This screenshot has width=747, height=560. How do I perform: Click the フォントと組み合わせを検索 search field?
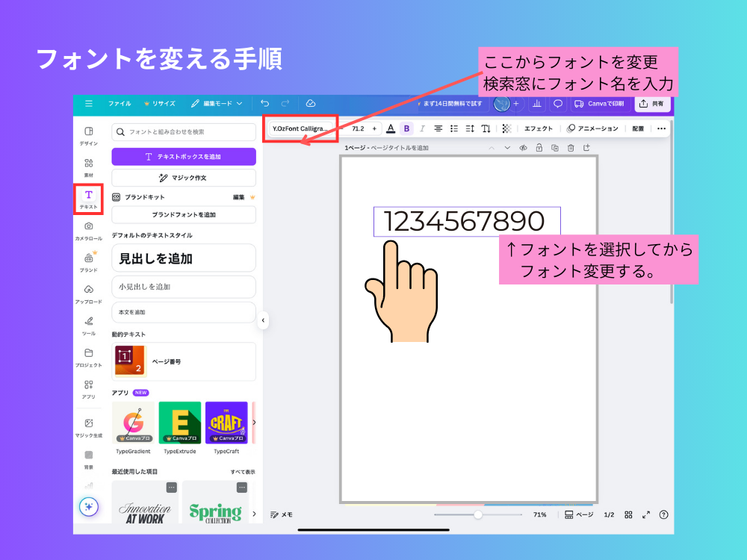184,131
